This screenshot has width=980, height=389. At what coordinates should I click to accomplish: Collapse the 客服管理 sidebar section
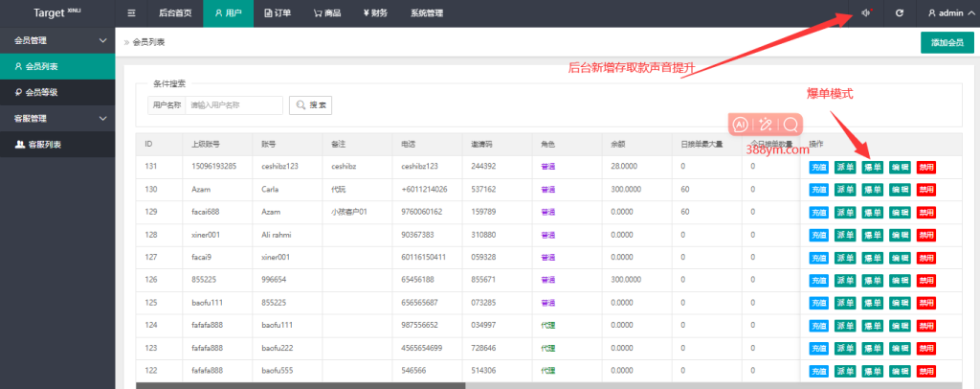tap(102, 119)
